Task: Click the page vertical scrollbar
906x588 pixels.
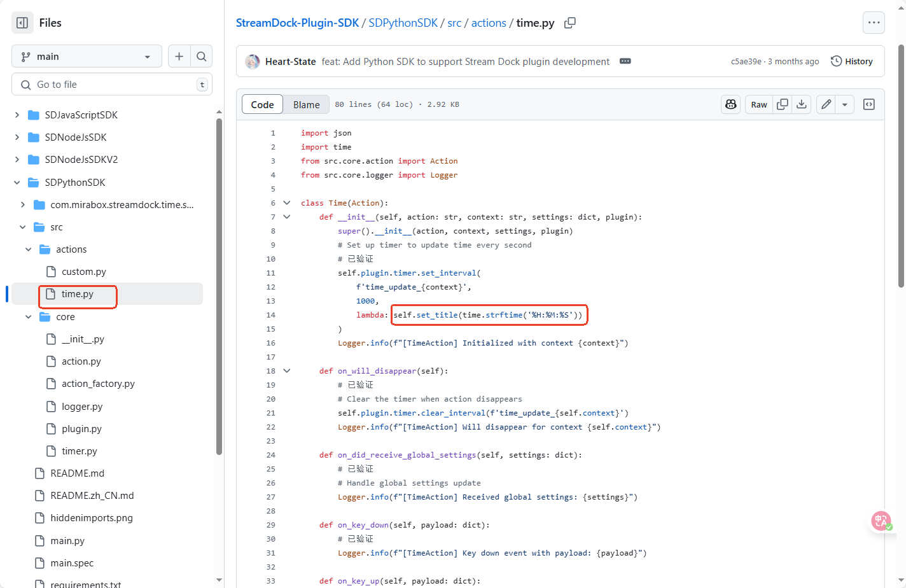Action: coord(901,165)
